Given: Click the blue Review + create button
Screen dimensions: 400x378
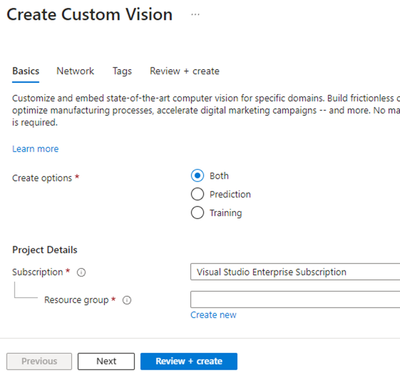Looking at the screenshot, I should pyautogui.click(x=189, y=361).
